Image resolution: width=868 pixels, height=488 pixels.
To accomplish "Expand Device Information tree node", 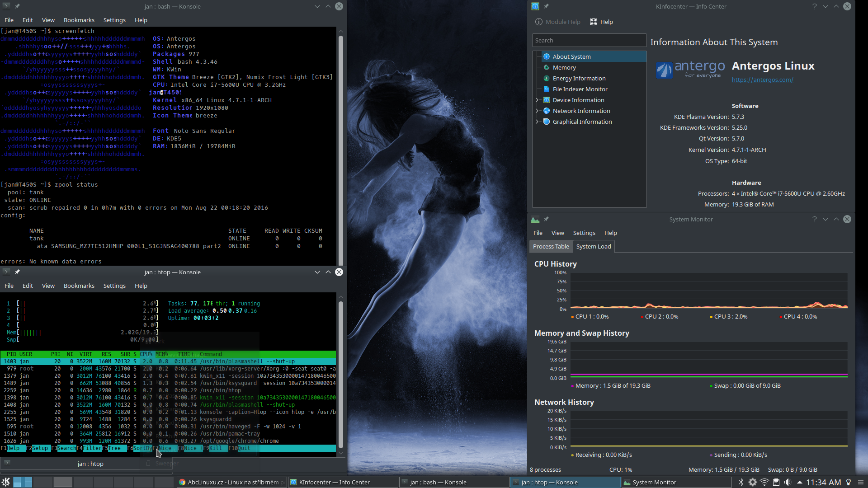I will coord(537,100).
